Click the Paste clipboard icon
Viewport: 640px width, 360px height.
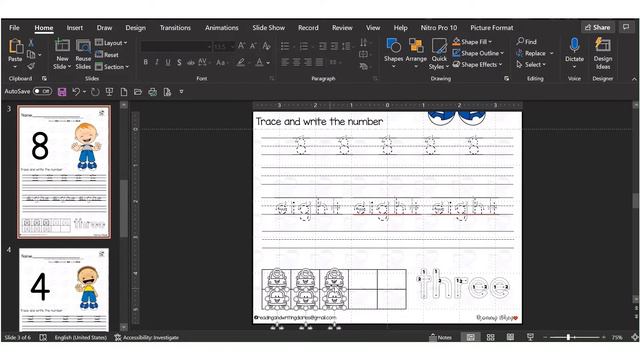click(x=16, y=46)
